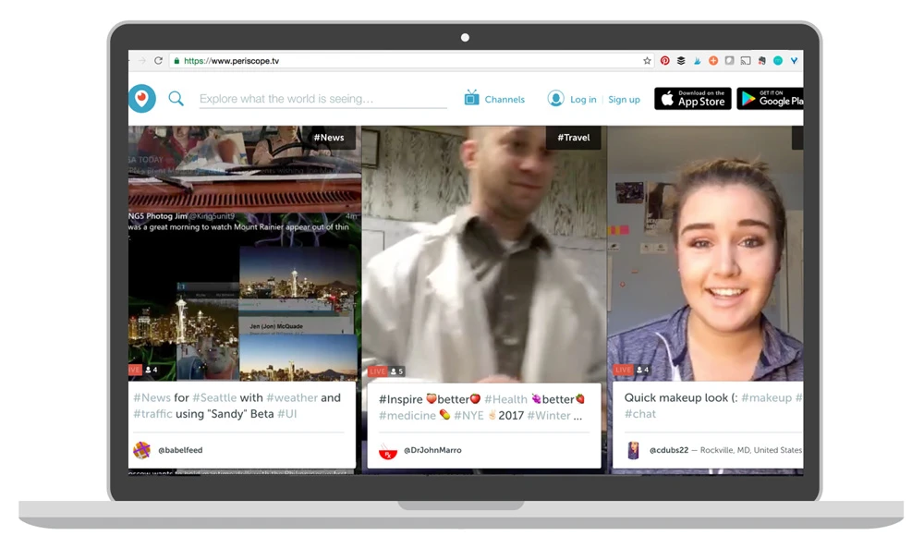924x560 pixels.
Task: Click the #UI hashtag link
Action: (287, 414)
